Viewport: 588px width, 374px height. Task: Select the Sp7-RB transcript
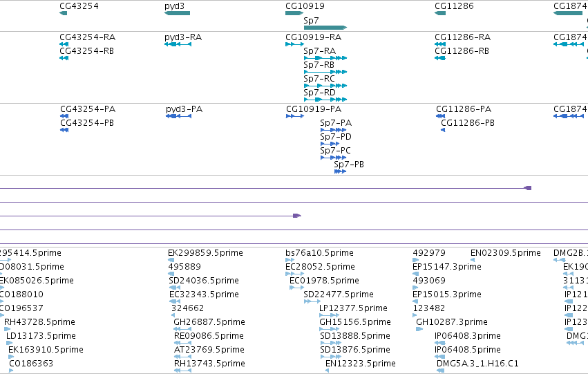pos(319,65)
